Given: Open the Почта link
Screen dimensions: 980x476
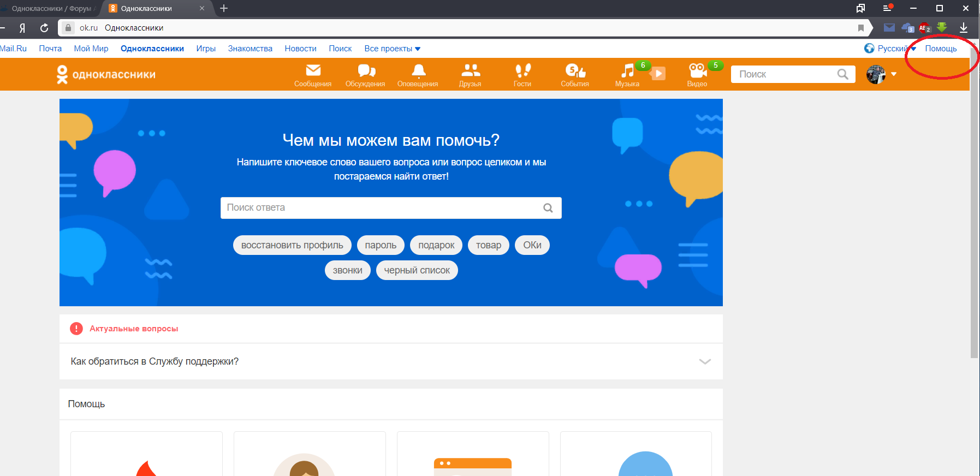Looking at the screenshot, I should point(50,49).
